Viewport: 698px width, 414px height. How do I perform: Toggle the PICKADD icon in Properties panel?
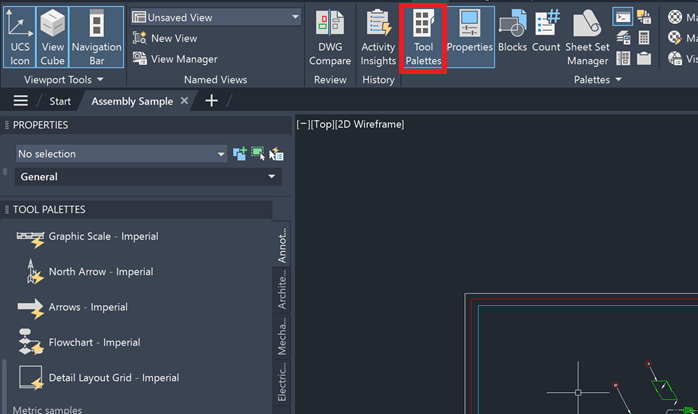pos(239,154)
